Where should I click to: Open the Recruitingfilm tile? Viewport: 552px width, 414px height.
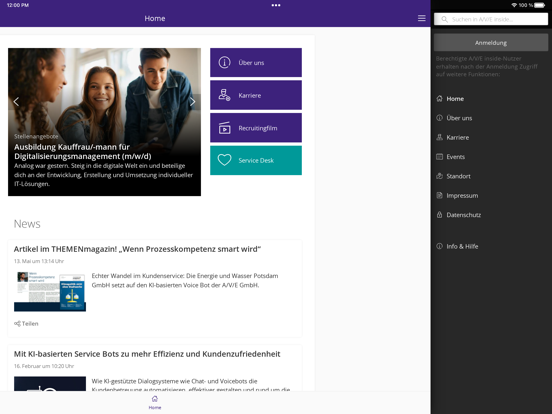256,128
